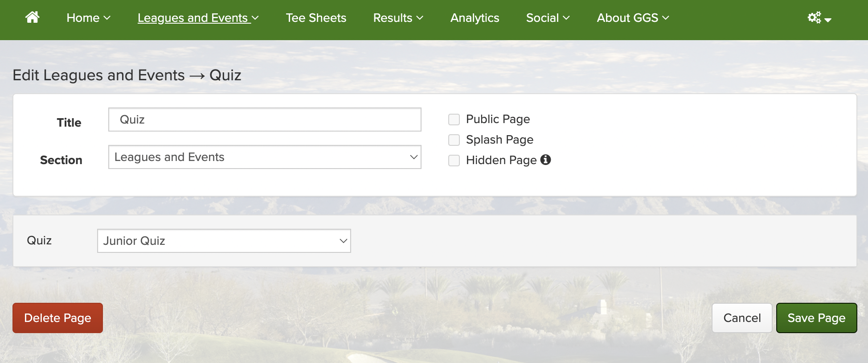Open the Leagues and Events menu
The height and width of the screenshot is (363, 868).
pyautogui.click(x=198, y=18)
